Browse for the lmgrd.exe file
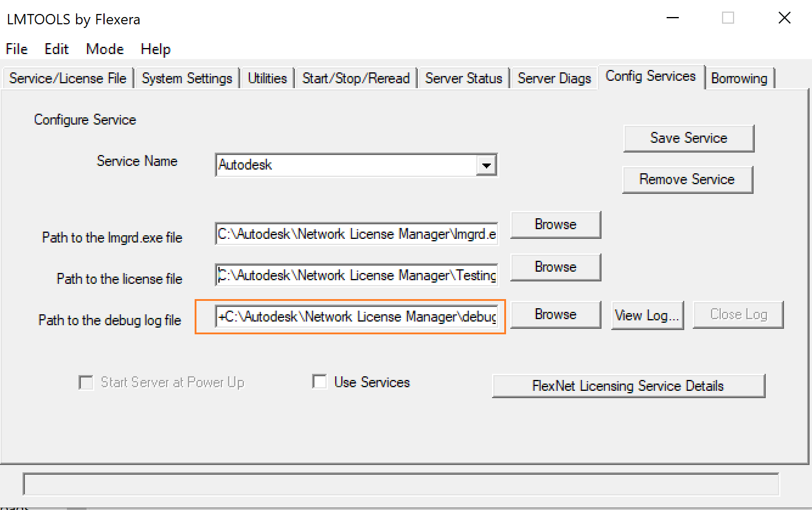Image resolution: width=812 pixels, height=510 pixels. pos(555,224)
